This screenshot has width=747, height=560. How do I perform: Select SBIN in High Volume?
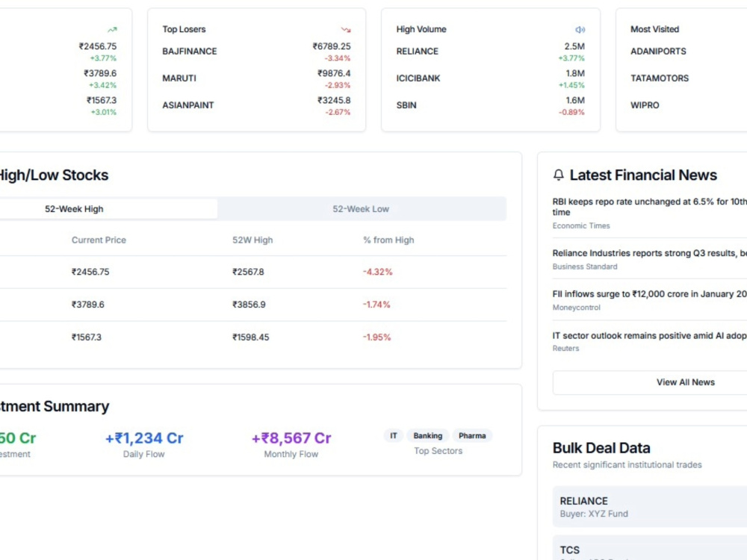point(406,105)
